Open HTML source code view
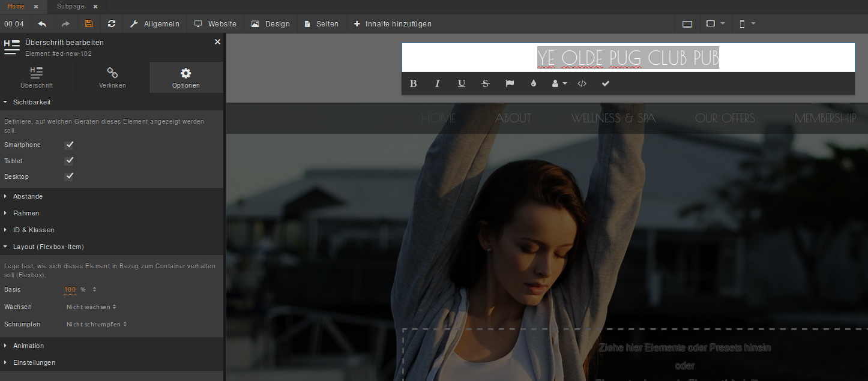The width and height of the screenshot is (868, 381). click(x=582, y=83)
